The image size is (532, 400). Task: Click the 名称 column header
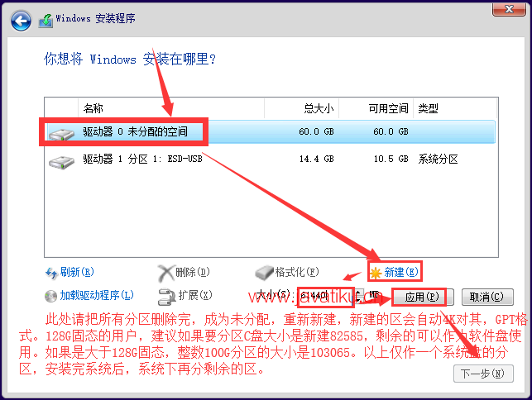pyautogui.click(x=171, y=108)
